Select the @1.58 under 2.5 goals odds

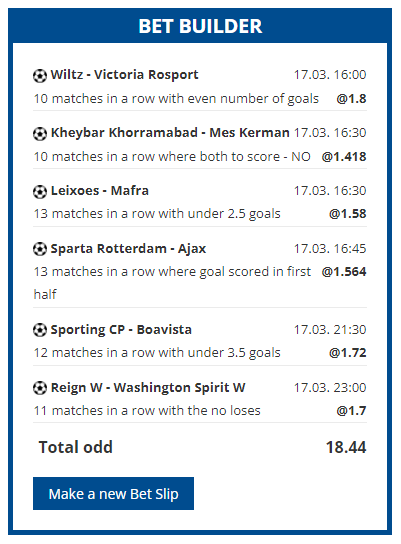pyautogui.click(x=348, y=213)
